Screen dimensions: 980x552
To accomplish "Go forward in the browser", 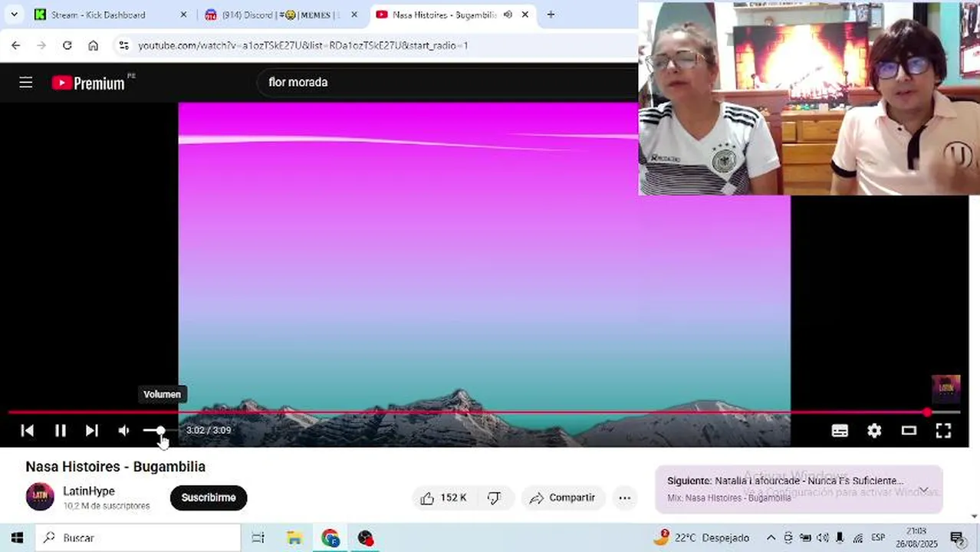I will (41, 45).
